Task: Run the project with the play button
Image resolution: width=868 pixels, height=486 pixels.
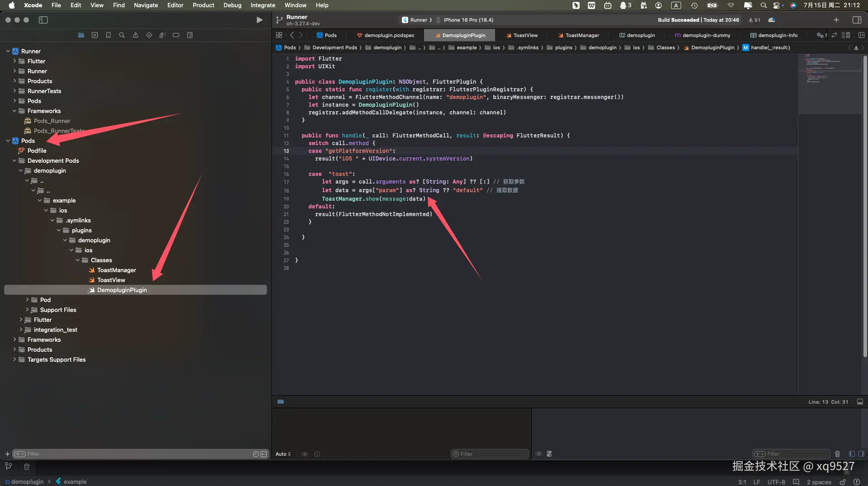Action: click(259, 20)
